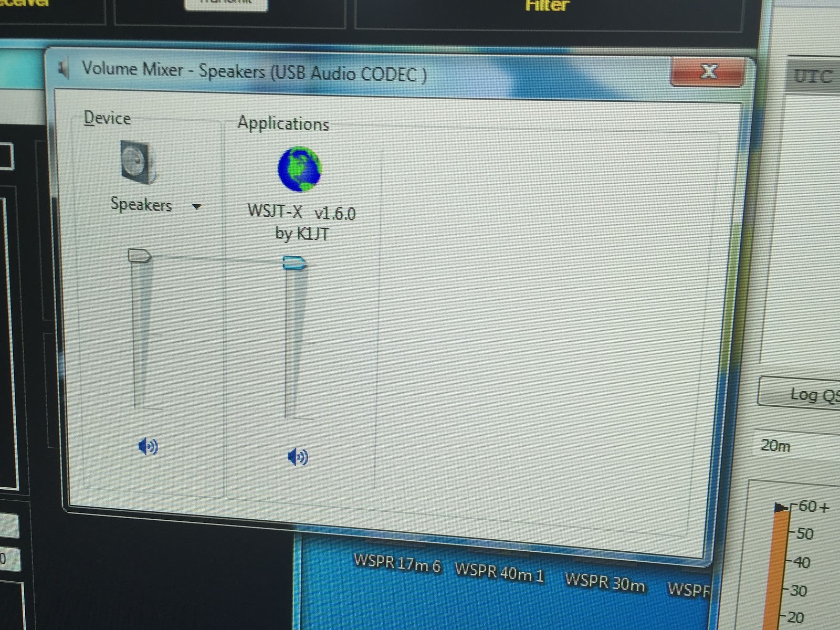Select the WSPR 40m 1 entry
Image resolution: width=840 pixels, height=630 pixels.
tap(499, 572)
